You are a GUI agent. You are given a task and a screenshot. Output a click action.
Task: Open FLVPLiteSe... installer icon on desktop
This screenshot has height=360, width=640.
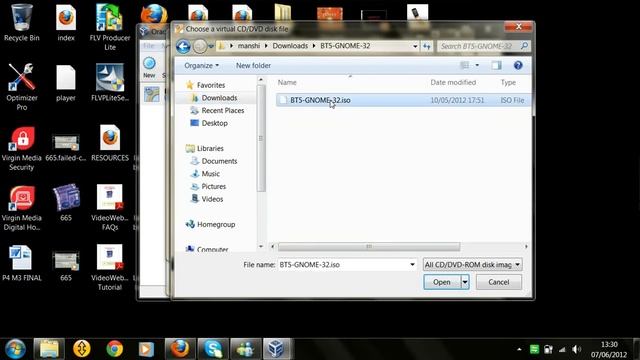click(x=110, y=83)
